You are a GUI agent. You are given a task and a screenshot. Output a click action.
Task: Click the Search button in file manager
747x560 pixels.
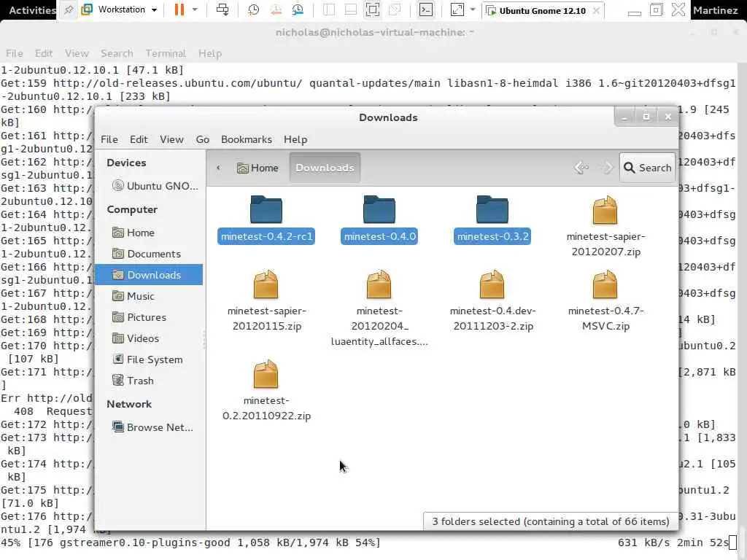click(x=648, y=168)
